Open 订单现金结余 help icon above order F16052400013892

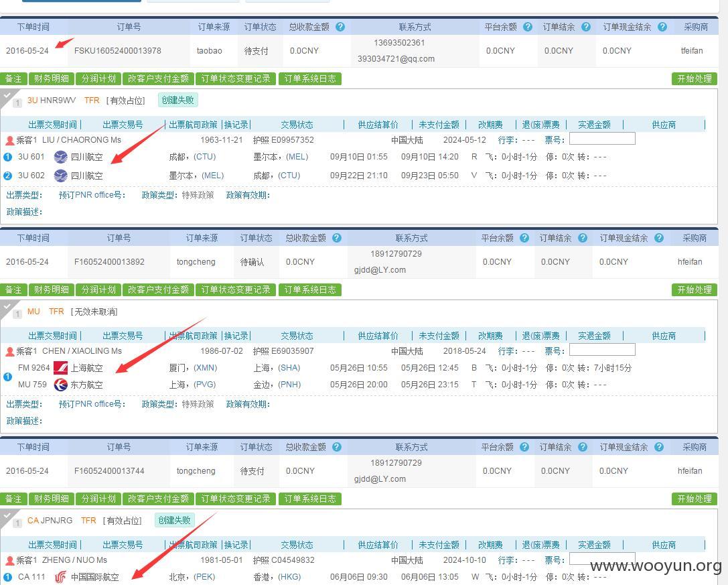point(659,238)
